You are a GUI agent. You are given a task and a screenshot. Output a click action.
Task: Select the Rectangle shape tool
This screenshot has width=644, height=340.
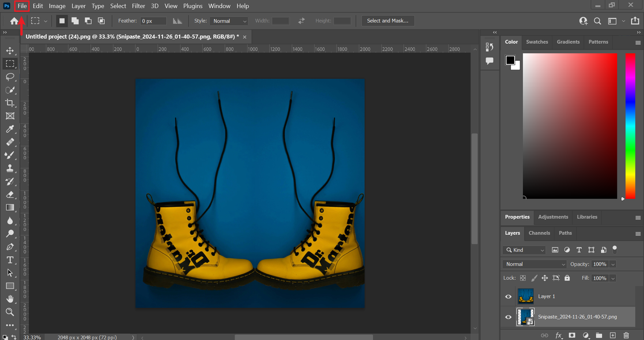(x=10, y=286)
